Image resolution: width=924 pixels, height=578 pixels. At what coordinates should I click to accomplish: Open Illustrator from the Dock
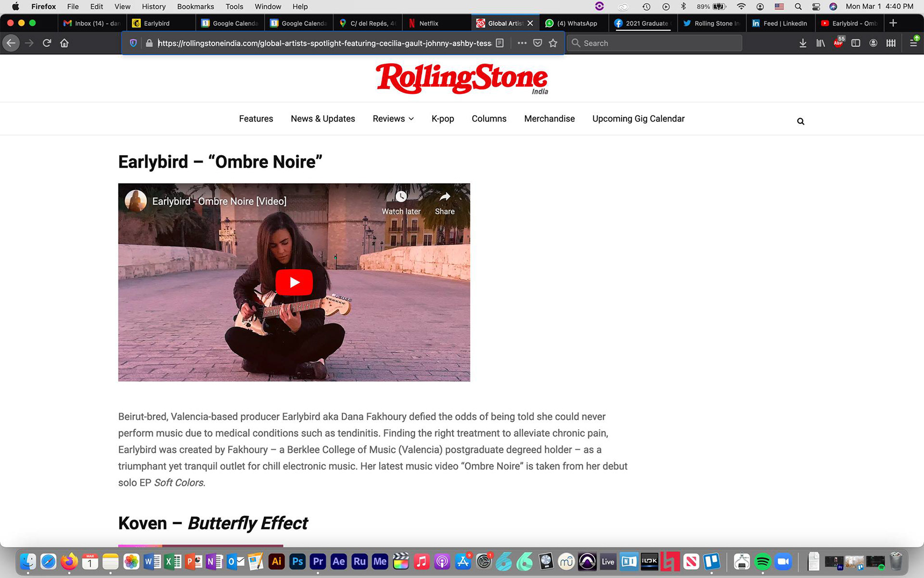[x=277, y=562]
